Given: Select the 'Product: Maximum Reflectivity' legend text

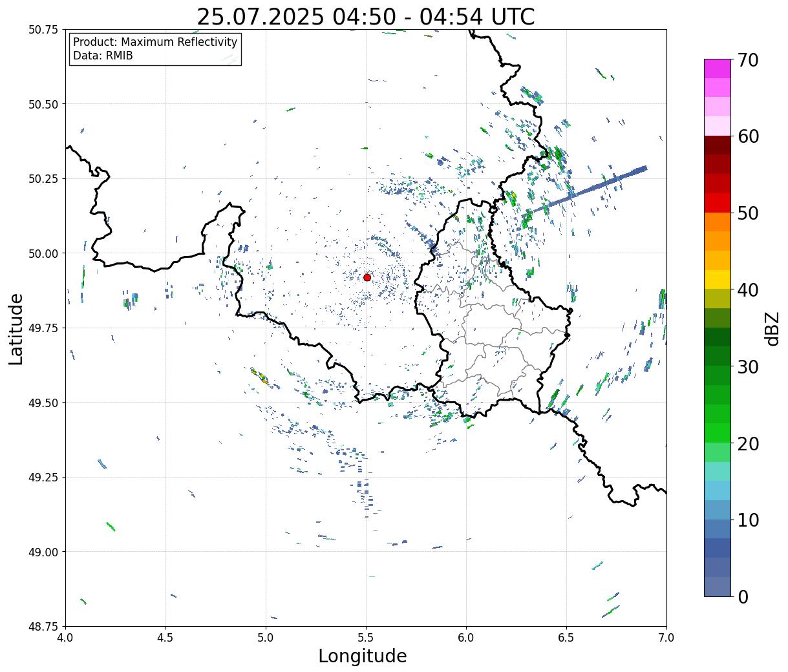Looking at the screenshot, I should [155, 42].
